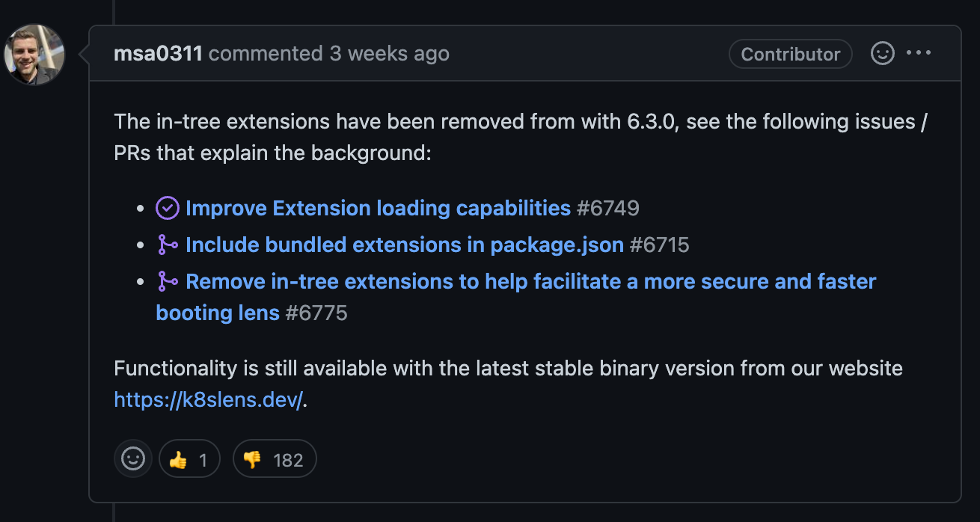Click the Contributor badge label
This screenshot has height=522, width=980.
coord(791,55)
